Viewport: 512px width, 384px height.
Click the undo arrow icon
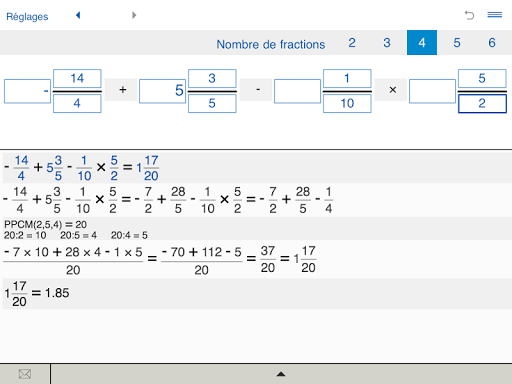pyautogui.click(x=469, y=15)
